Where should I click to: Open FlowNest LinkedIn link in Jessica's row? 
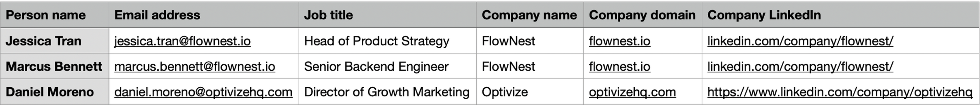(800, 41)
